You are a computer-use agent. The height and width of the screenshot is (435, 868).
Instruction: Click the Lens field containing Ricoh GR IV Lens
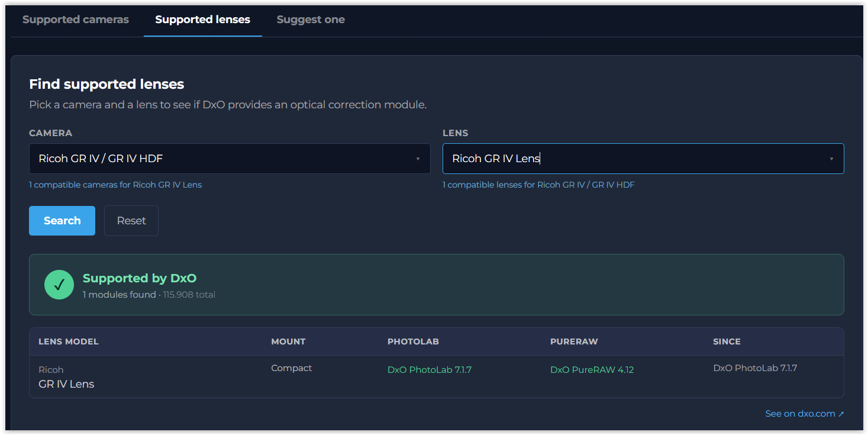click(643, 159)
